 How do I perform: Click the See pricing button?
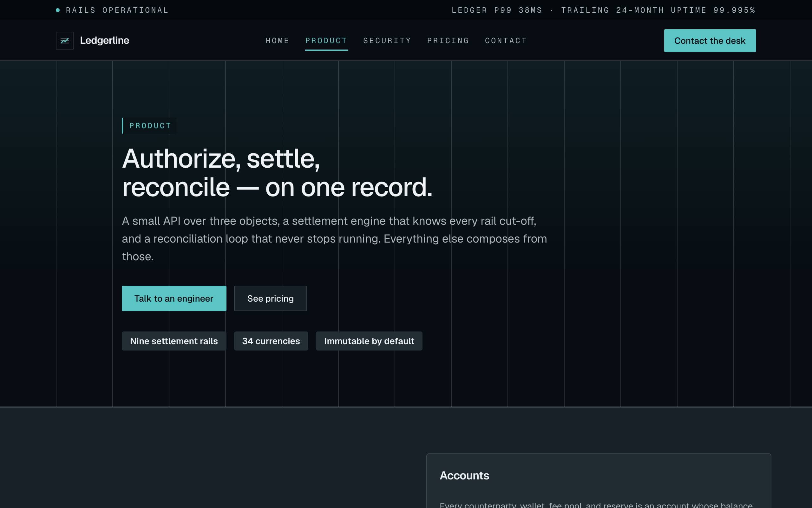[x=270, y=298]
